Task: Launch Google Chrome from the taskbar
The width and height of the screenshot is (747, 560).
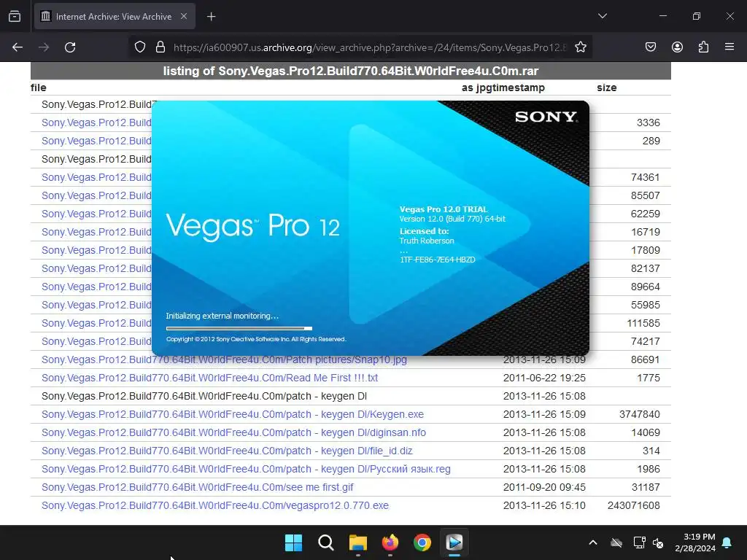Action: 422,542
